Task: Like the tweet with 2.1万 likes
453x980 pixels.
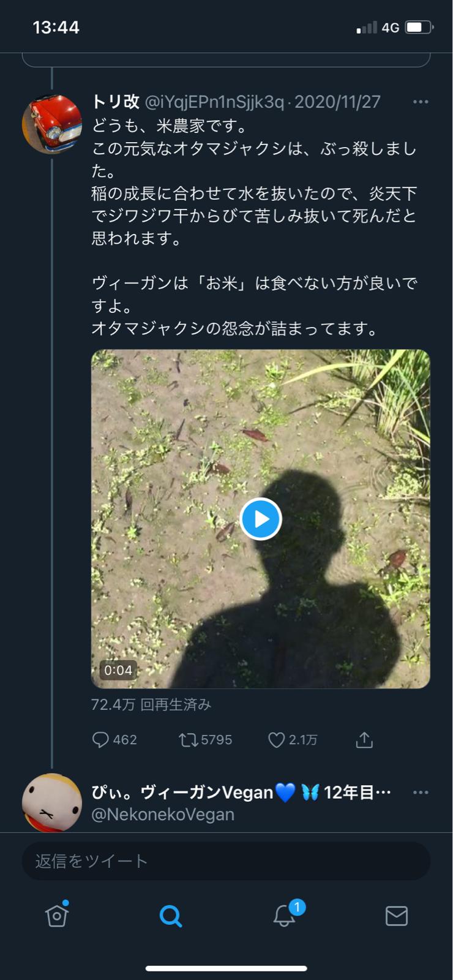Action: pyautogui.click(x=277, y=740)
